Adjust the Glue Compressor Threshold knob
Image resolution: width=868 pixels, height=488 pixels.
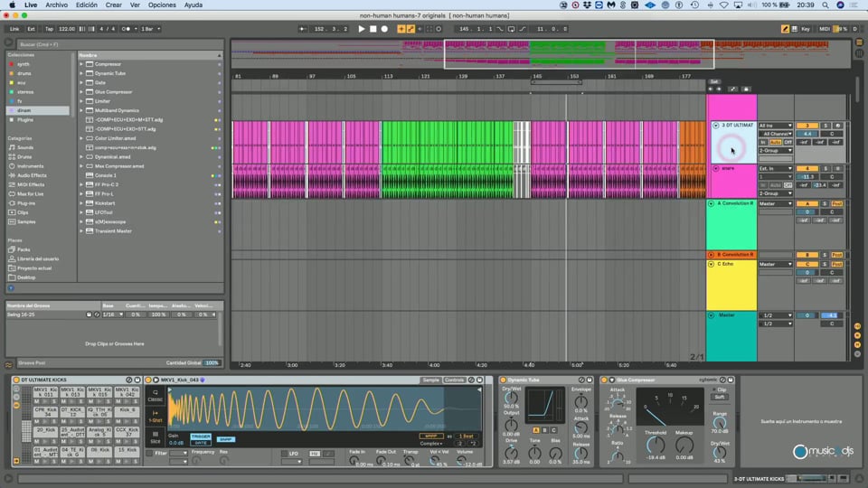[x=656, y=445]
